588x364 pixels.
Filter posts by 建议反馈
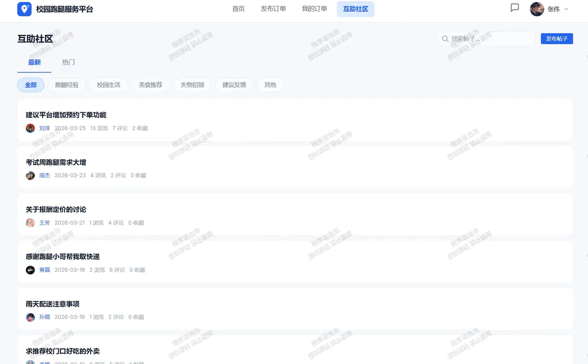coord(234,85)
